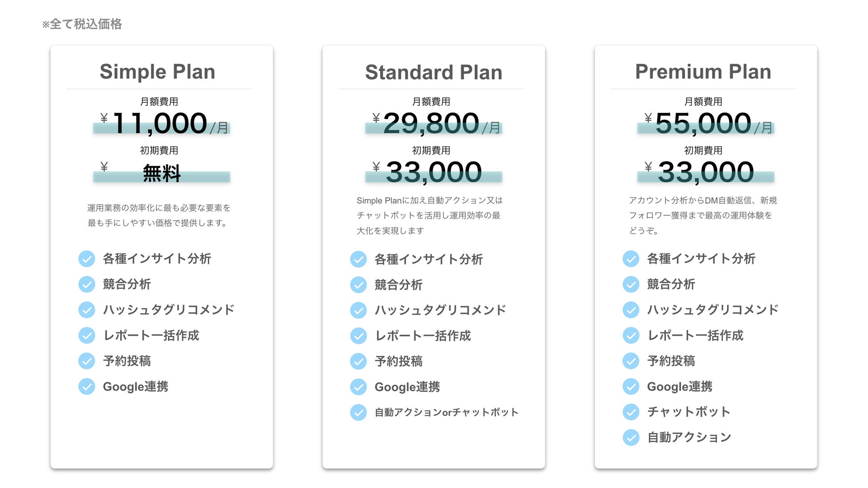Click checkmark beside Standard Plan's レポート一括作成
The image size is (868, 488).
358,336
